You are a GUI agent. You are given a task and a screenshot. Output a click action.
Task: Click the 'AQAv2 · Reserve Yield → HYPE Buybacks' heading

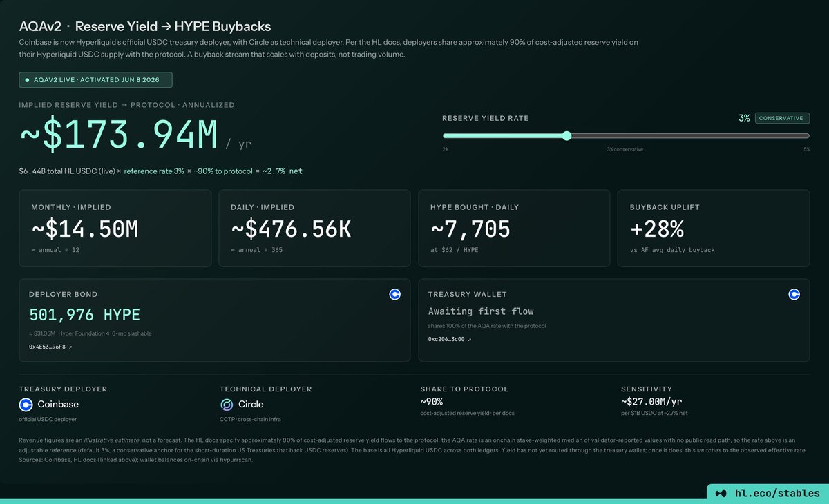pyautogui.click(x=145, y=27)
